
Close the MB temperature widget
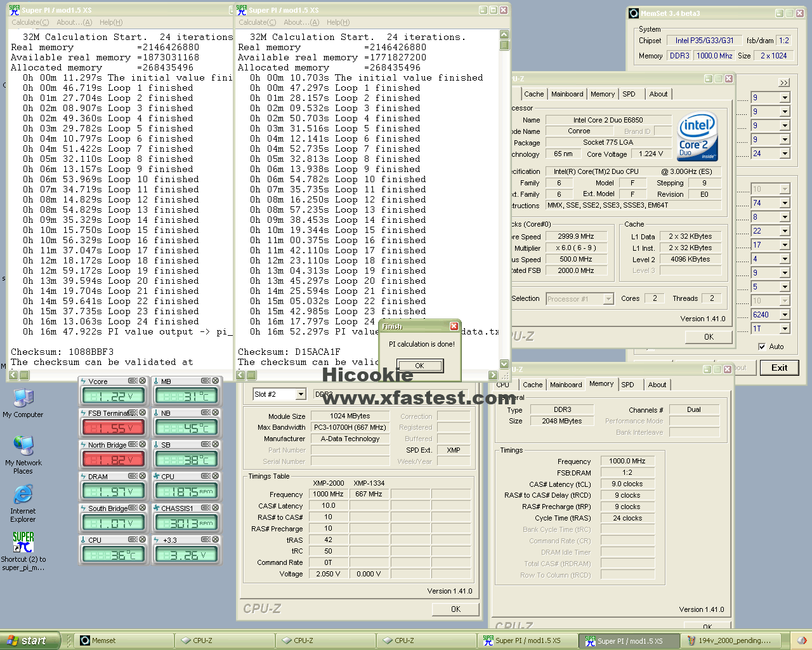[215, 381]
